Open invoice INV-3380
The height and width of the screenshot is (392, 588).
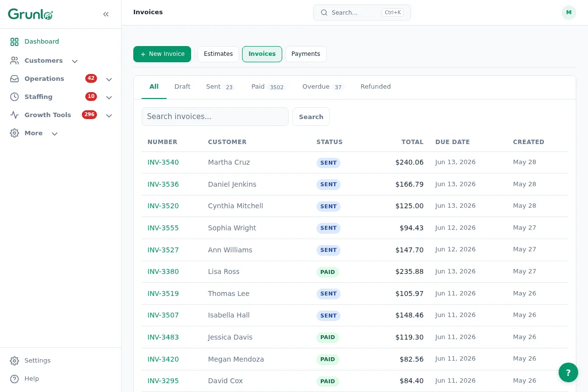tap(163, 271)
